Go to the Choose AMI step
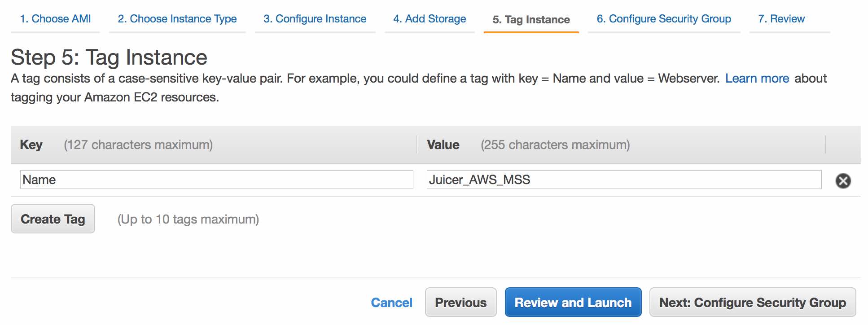Image resolution: width=868 pixels, height=325 pixels. point(55,19)
